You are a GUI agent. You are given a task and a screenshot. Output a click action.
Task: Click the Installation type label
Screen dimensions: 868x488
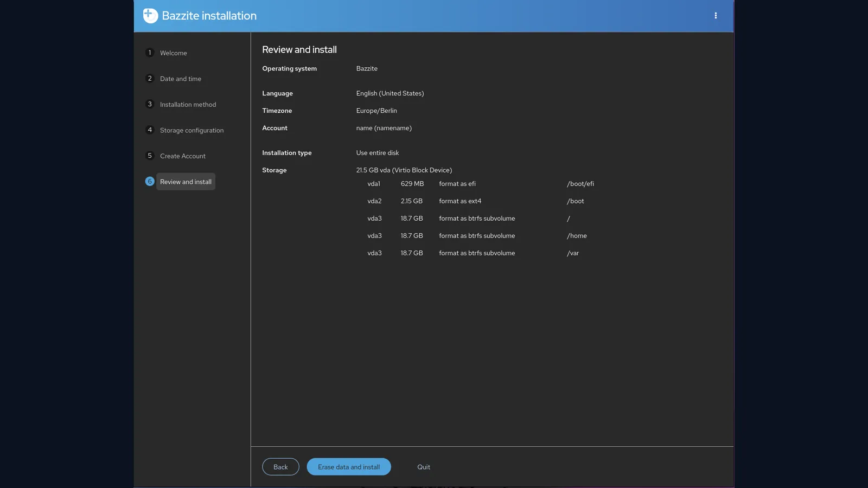(x=287, y=153)
